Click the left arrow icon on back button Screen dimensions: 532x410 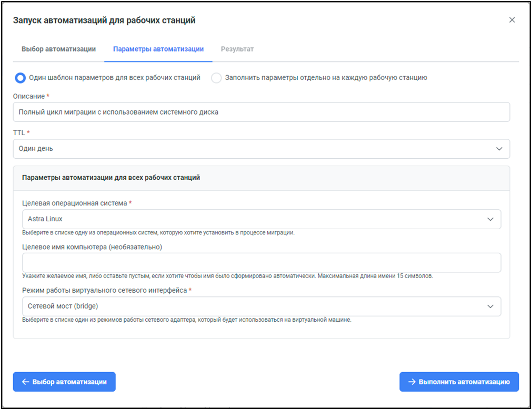[25, 382]
